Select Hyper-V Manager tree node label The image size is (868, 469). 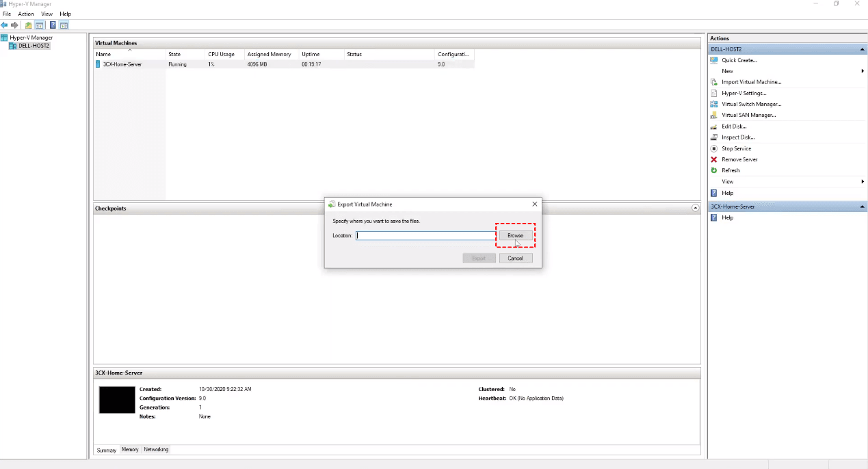click(x=31, y=38)
